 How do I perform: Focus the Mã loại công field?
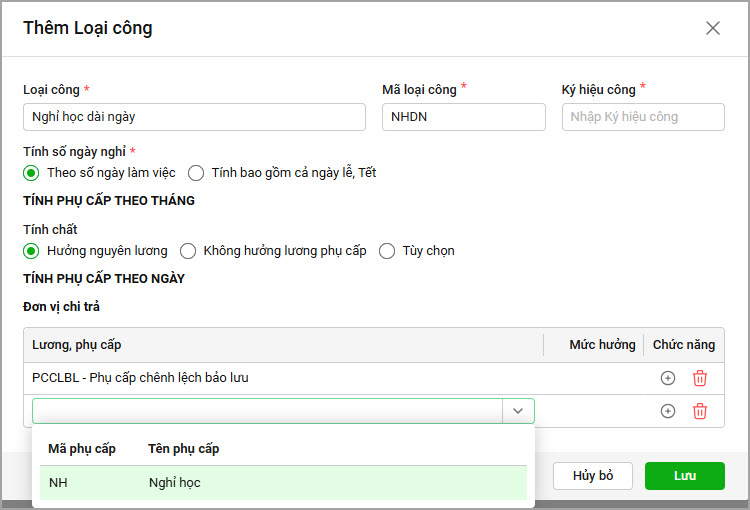pos(463,117)
